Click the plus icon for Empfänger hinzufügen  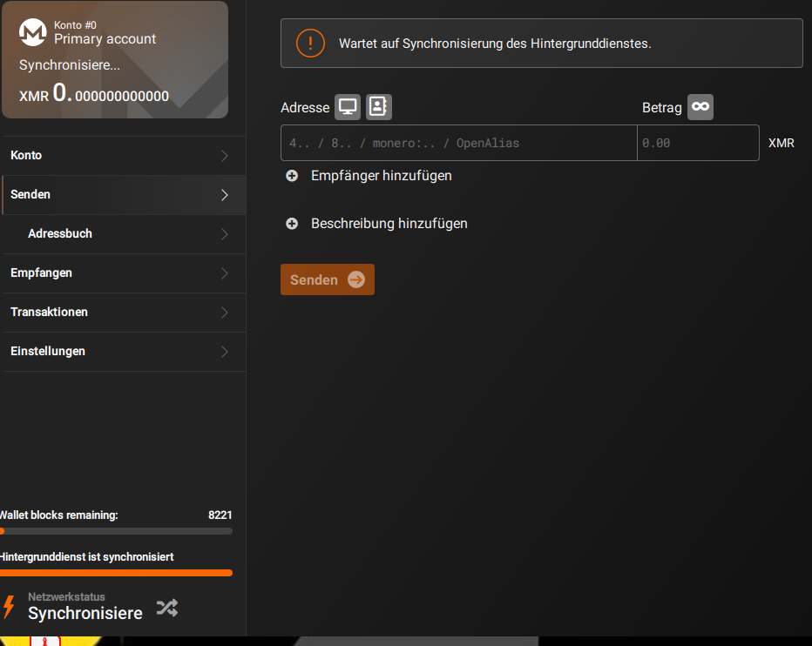tap(292, 176)
